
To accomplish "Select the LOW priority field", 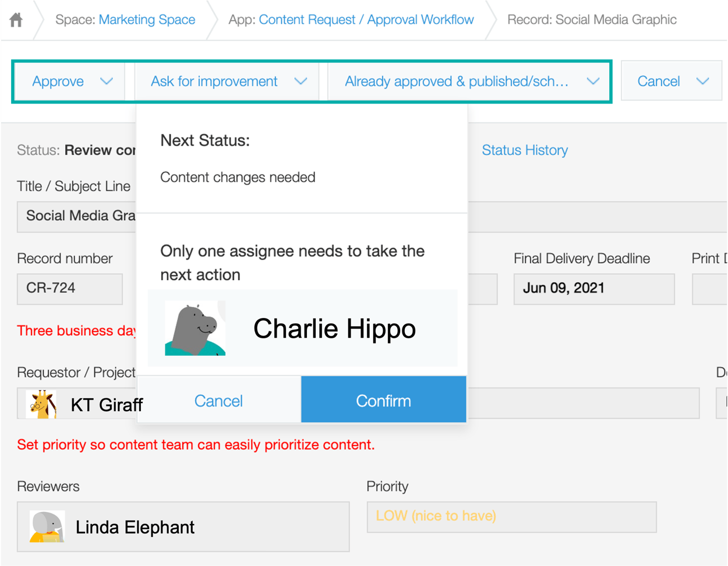I will [x=511, y=517].
